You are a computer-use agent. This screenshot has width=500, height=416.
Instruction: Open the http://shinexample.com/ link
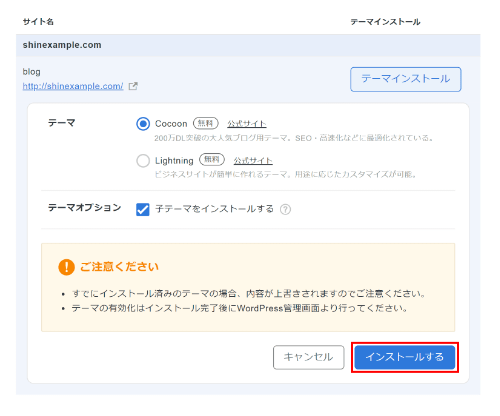[x=73, y=86]
